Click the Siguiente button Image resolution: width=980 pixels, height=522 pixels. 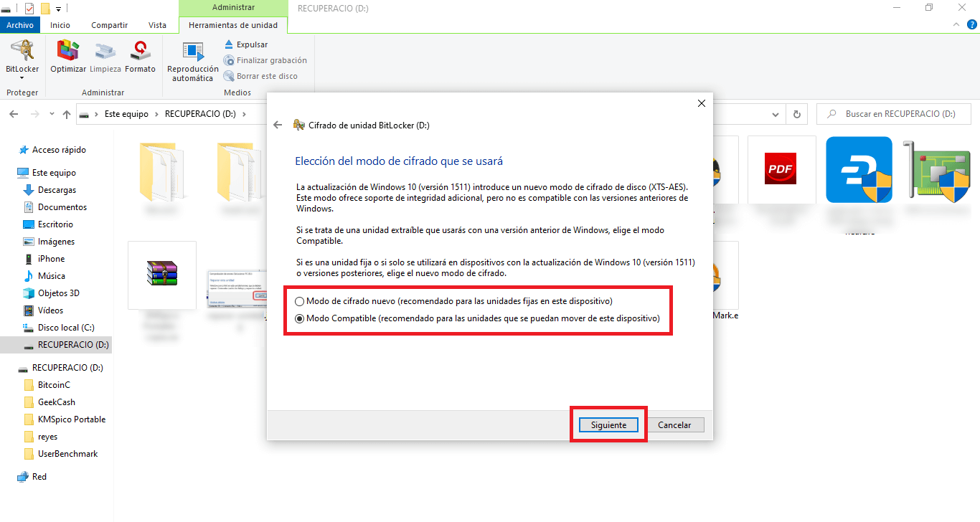[608, 425]
